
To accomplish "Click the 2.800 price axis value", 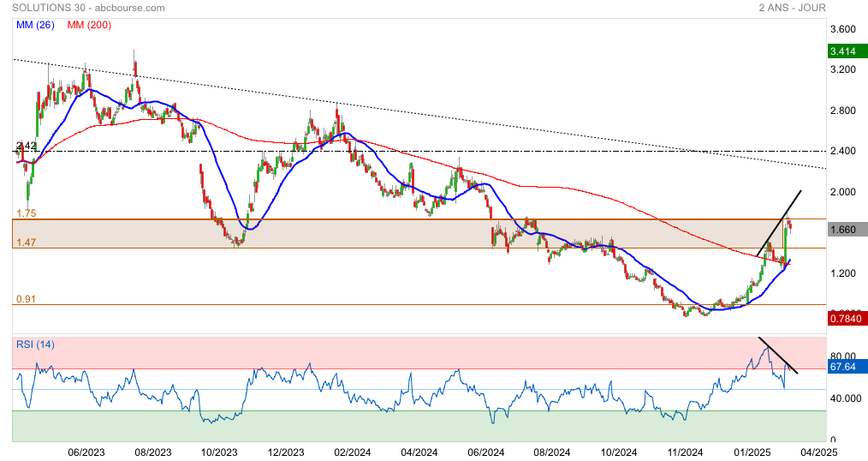I will [842, 111].
